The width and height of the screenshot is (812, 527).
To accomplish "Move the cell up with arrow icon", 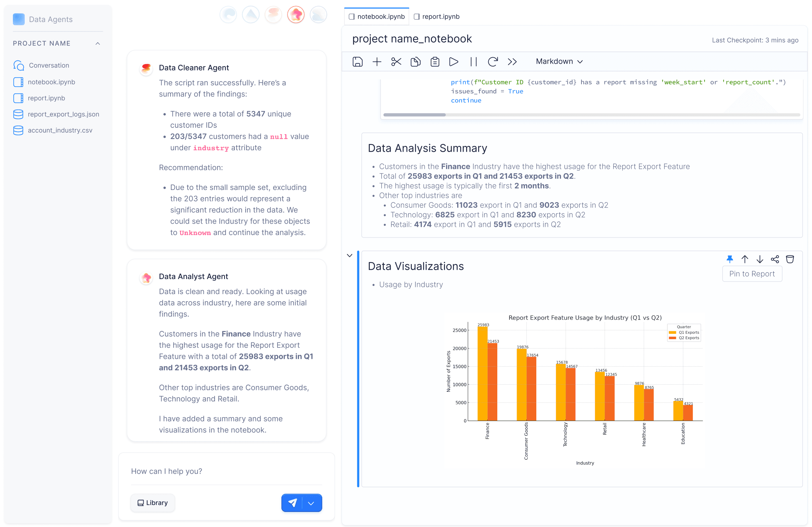I will pyautogui.click(x=745, y=259).
